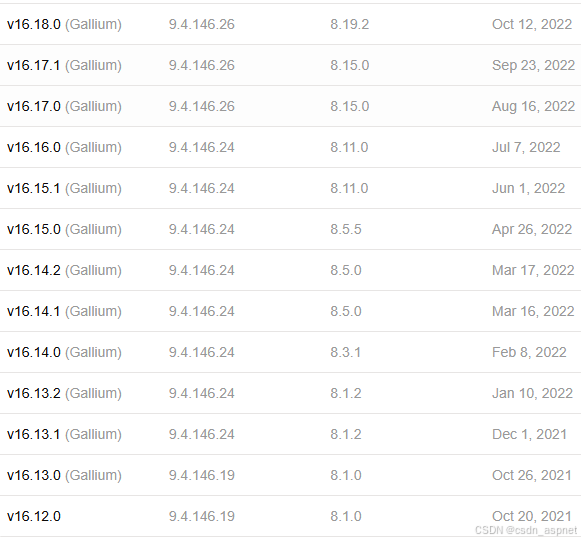The image size is (581, 541).
Task: Open the v16.17.0 (Gallium) release
Action: point(64,107)
